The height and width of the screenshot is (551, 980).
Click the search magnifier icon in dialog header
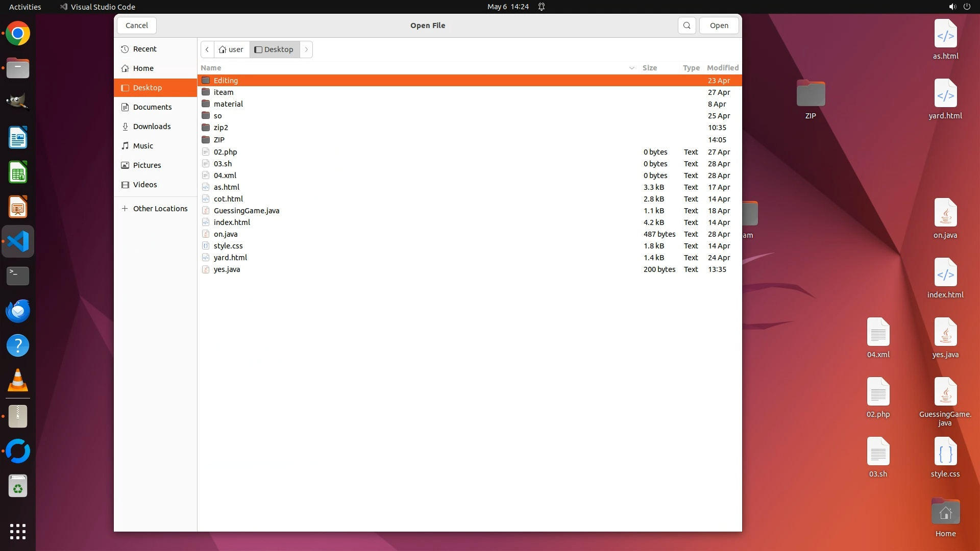click(x=687, y=26)
